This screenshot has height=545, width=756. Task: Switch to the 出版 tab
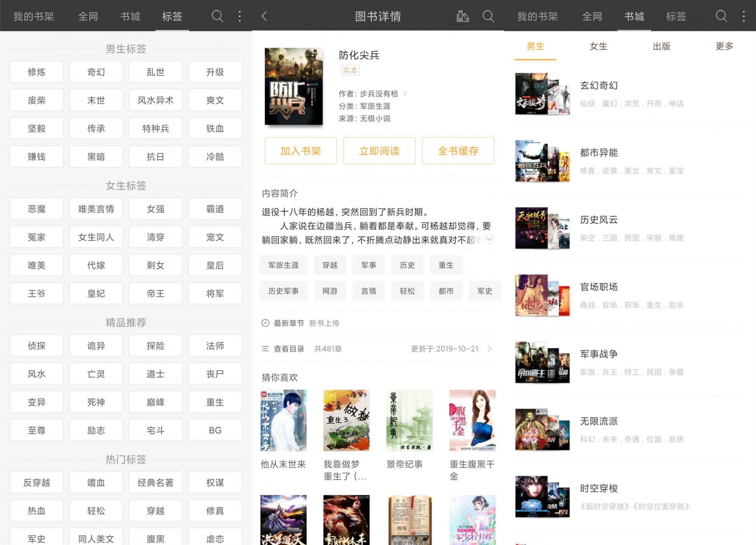[661, 46]
